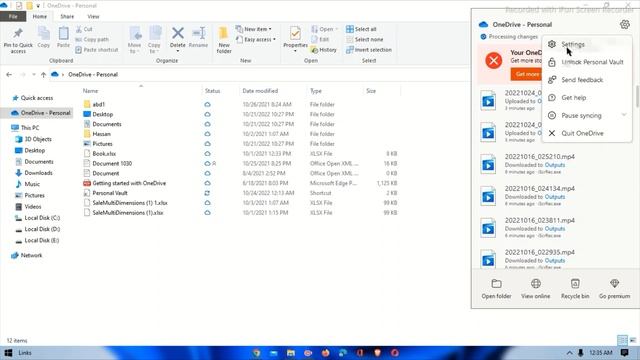Open the New item dropdown
This screenshot has height=360, width=640.
tap(253, 29)
